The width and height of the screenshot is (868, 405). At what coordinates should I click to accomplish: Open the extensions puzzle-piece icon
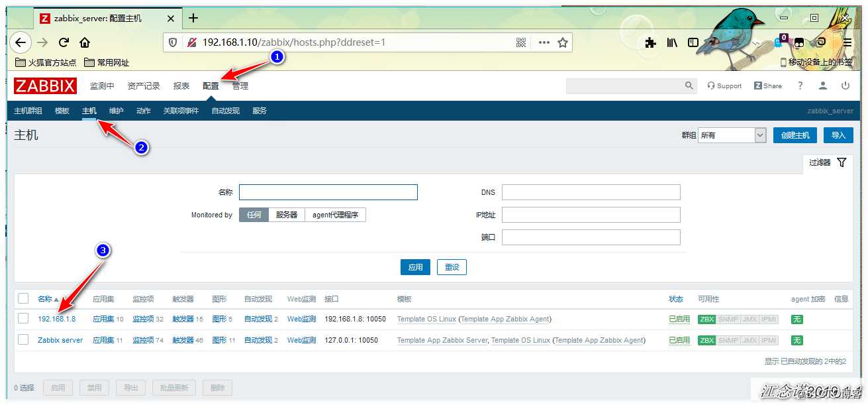pyautogui.click(x=650, y=42)
